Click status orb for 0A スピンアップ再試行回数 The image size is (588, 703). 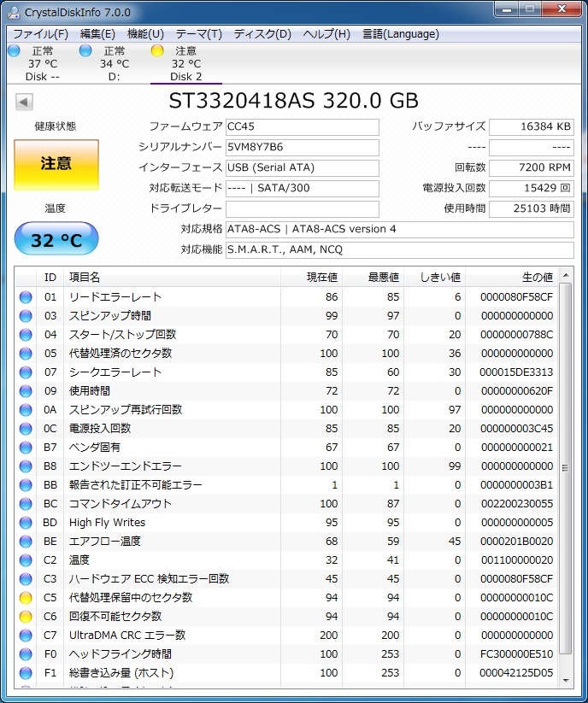pyautogui.click(x=26, y=410)
